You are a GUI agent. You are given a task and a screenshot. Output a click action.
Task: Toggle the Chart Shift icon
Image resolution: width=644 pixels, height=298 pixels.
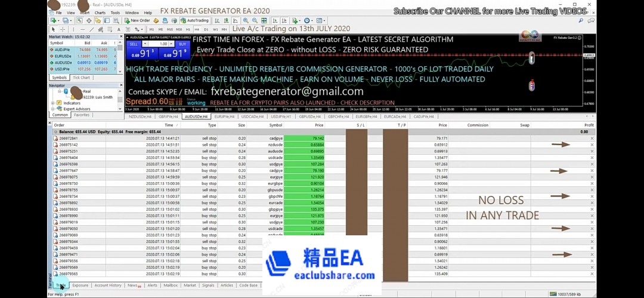click(x=284, y=20)
